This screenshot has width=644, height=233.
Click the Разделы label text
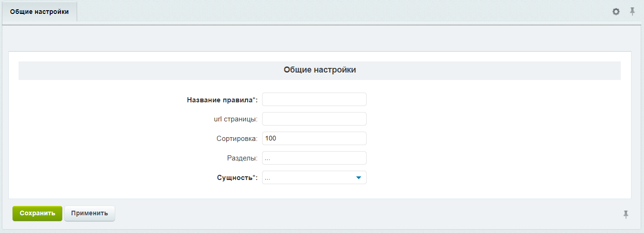[242, 158]
